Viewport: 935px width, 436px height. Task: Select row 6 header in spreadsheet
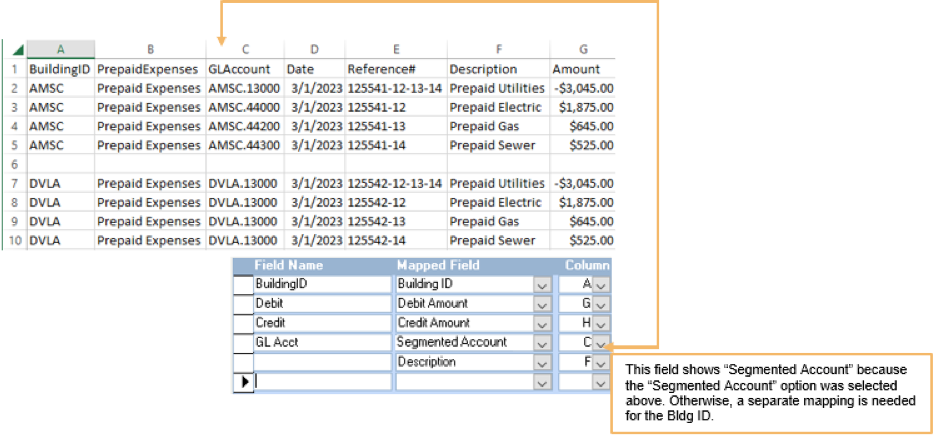16,164
